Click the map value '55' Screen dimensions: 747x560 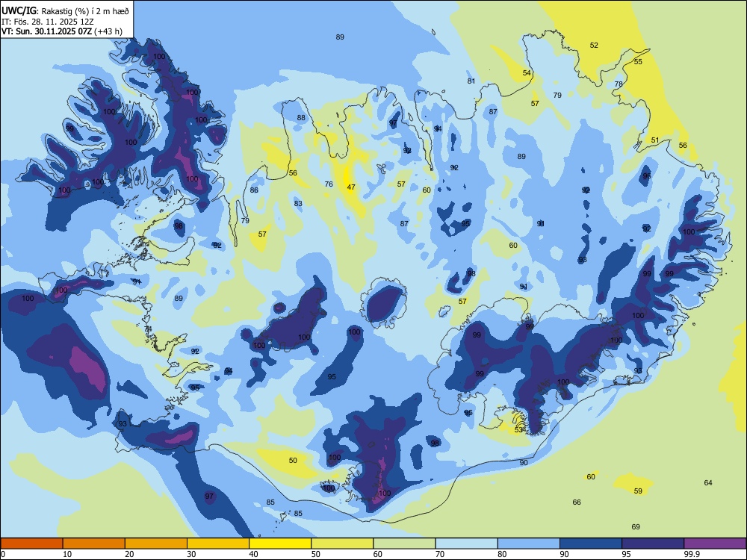coord(639,61)
